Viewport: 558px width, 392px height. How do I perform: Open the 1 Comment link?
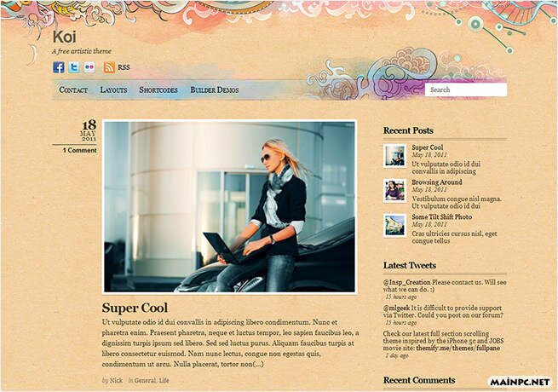tap(80, 150)
